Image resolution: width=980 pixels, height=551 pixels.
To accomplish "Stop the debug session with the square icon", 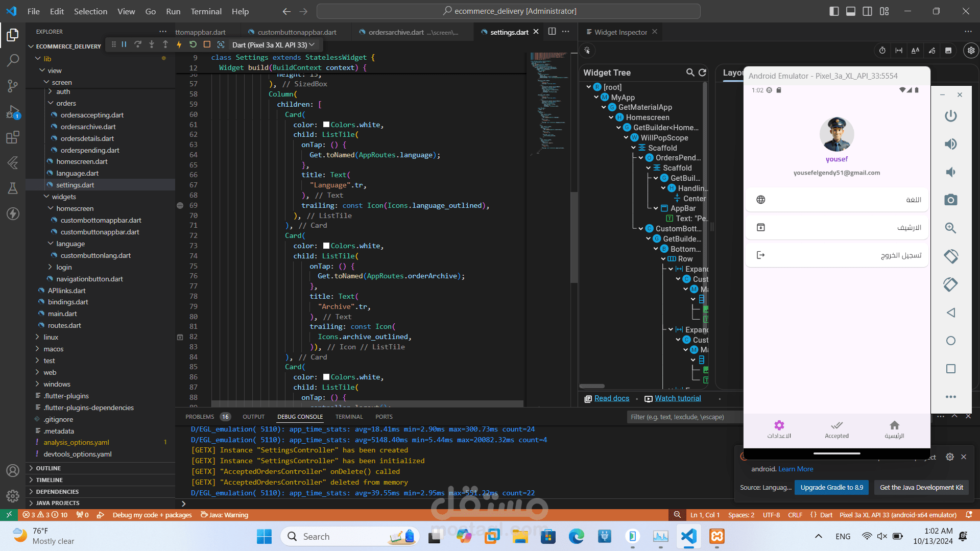I will (207, 45).
